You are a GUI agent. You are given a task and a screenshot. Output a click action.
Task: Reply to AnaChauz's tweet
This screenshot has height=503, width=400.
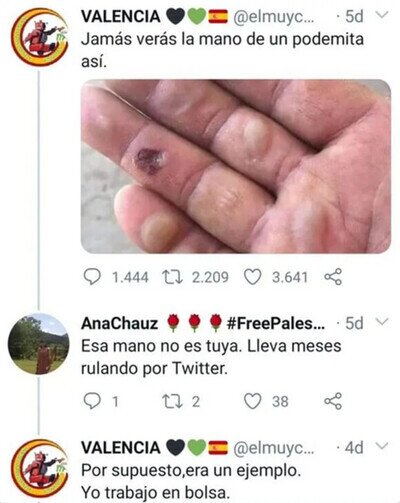coord(92,401)
